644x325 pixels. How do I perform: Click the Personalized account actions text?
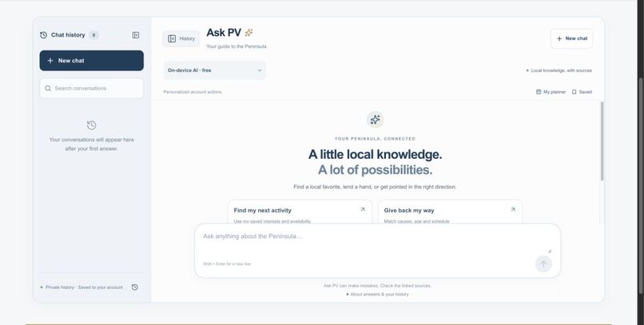tap(193, 92)
